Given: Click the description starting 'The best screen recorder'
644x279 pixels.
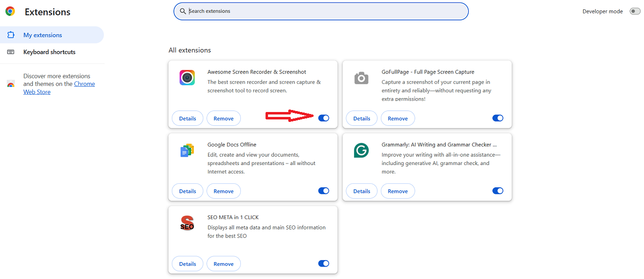Looking at the screenshot, I should pyautogui.click(x=264, y=86).
